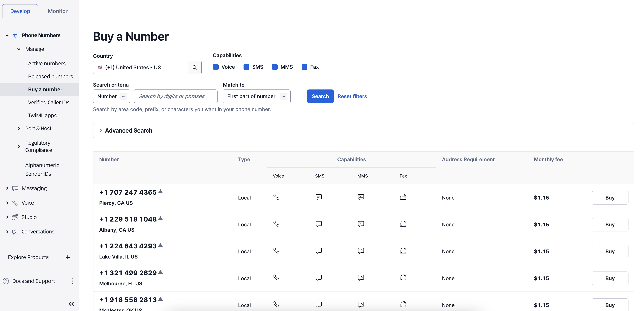Click the MMS icon in the Lake Villa row
Viewport: 644px width, 311px height.
(361, 251)
